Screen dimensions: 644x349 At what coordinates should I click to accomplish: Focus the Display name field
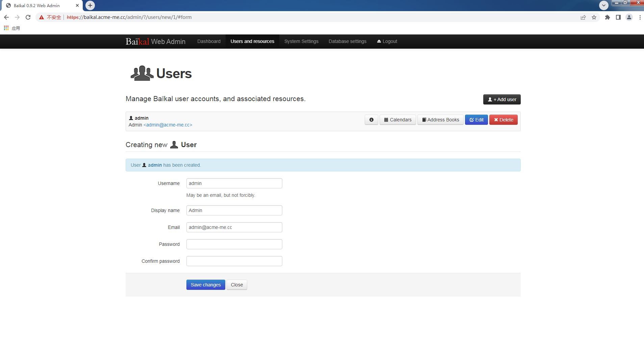[x=234, y=210]
